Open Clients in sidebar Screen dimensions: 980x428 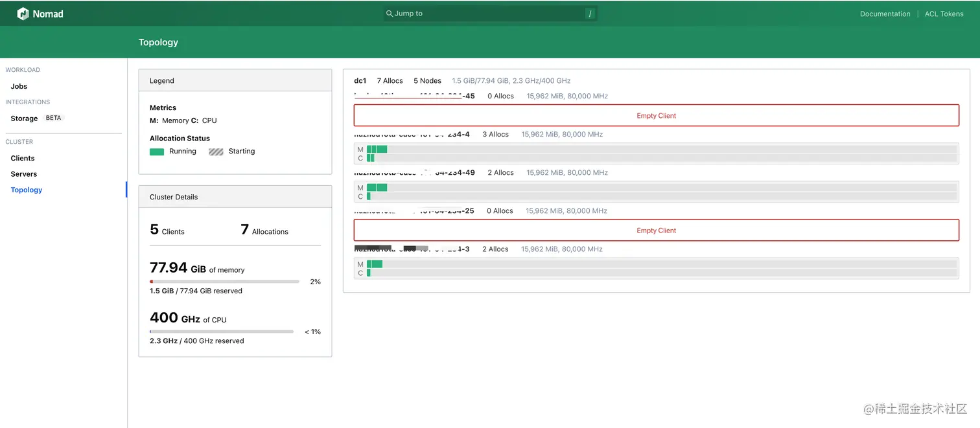pyautogui.click(x=23, y=158)
